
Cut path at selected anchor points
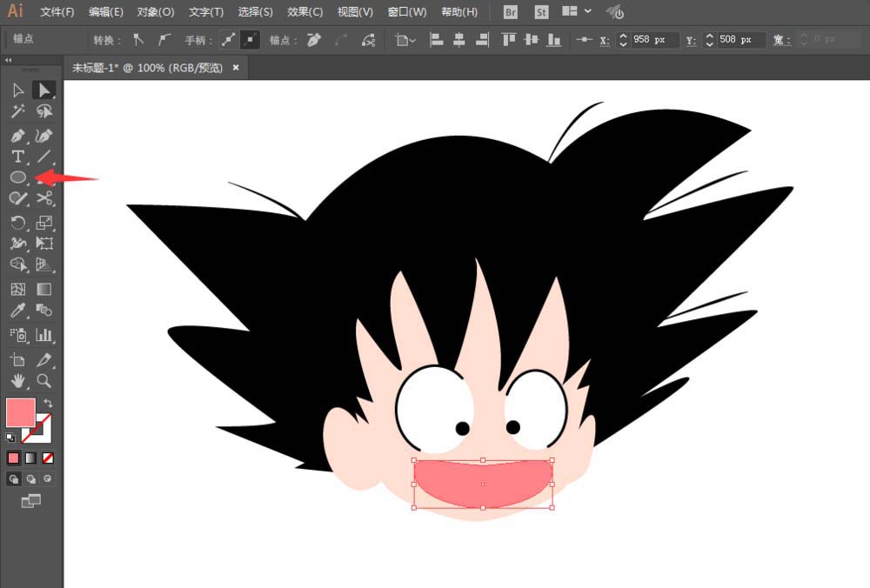368,39
